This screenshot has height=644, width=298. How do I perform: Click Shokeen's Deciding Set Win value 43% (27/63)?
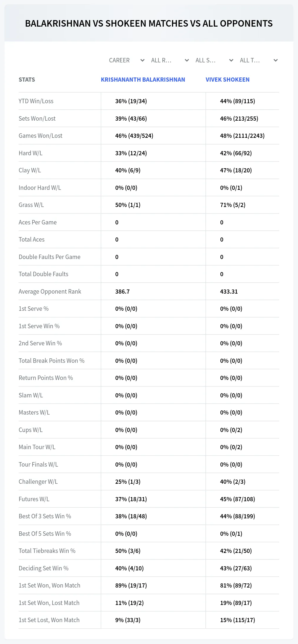click(236, 568)
